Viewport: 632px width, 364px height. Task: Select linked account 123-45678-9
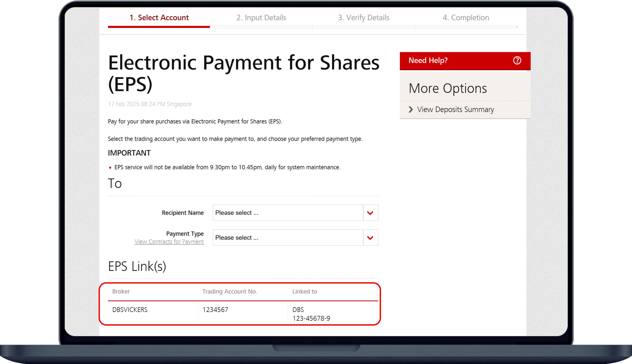tap(311, 319)
